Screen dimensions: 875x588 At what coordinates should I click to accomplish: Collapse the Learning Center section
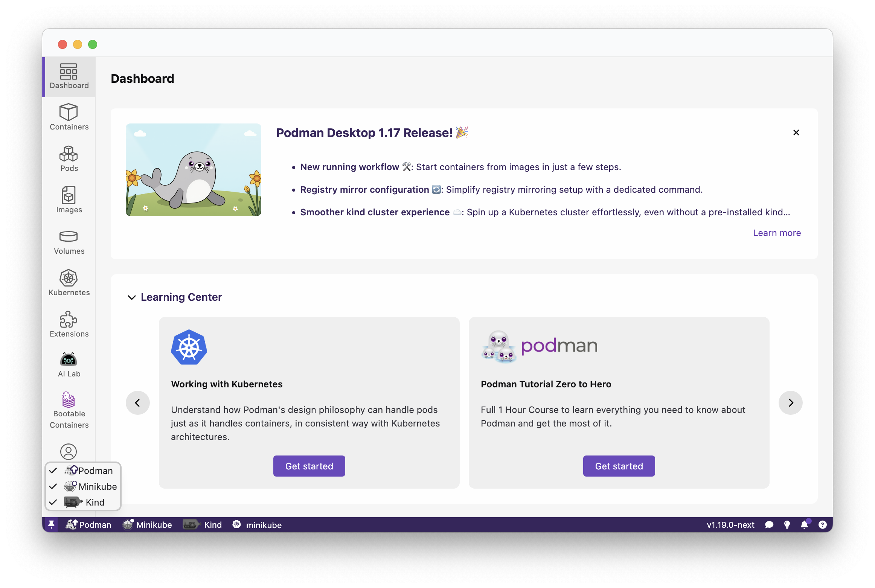pos(132,297)
